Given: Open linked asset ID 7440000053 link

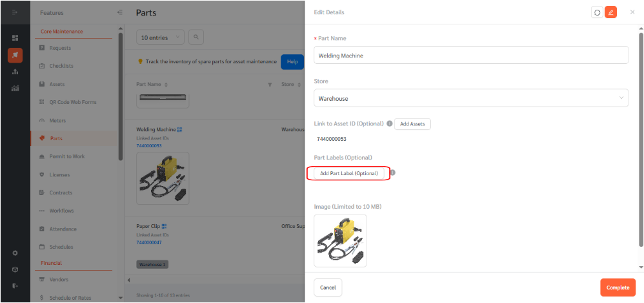Looking at the screenshot, I should click(148, 145).
